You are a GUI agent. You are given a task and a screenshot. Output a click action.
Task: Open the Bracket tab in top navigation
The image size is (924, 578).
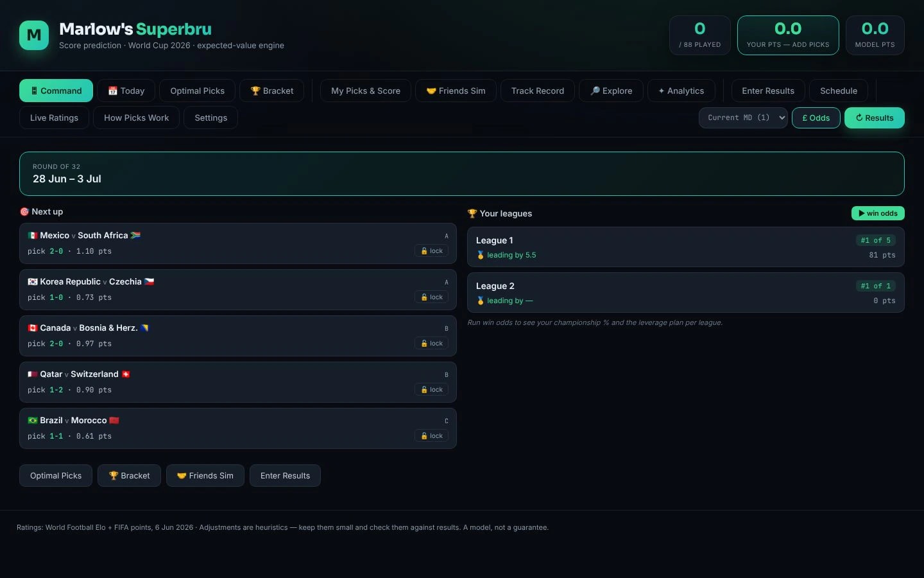[x=272, y=91]
